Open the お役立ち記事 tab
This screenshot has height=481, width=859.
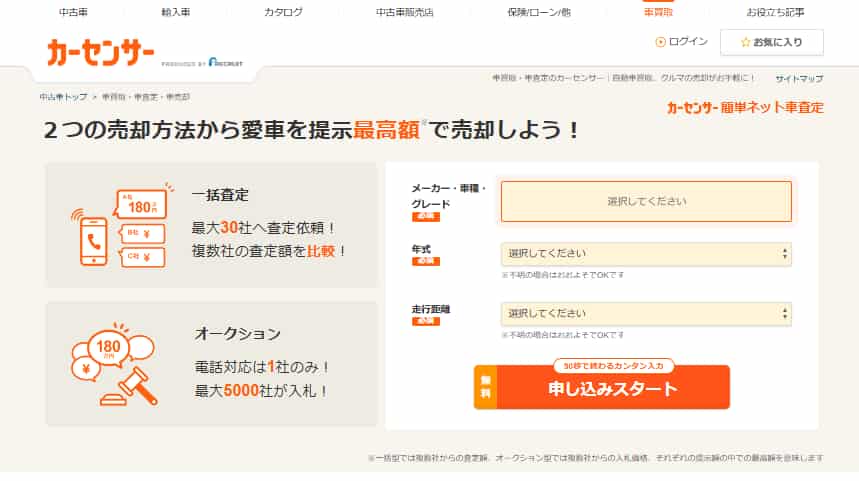tap(775, 12)
